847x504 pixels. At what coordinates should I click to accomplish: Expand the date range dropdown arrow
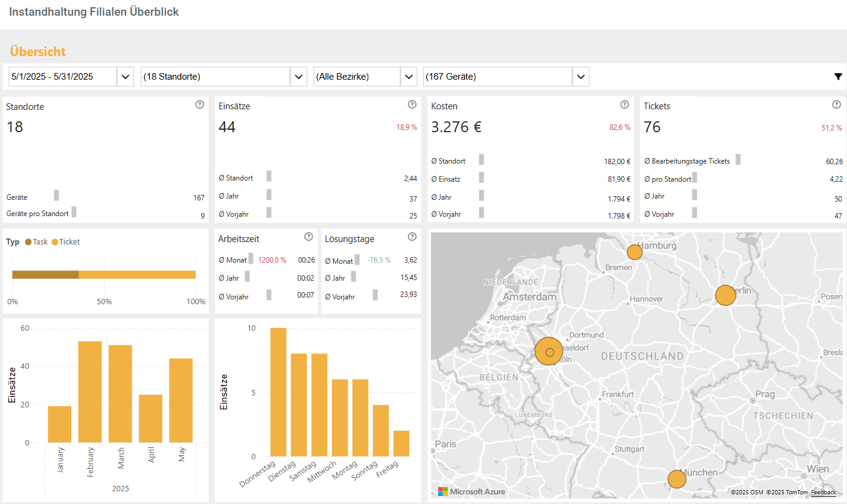point(126,77)
